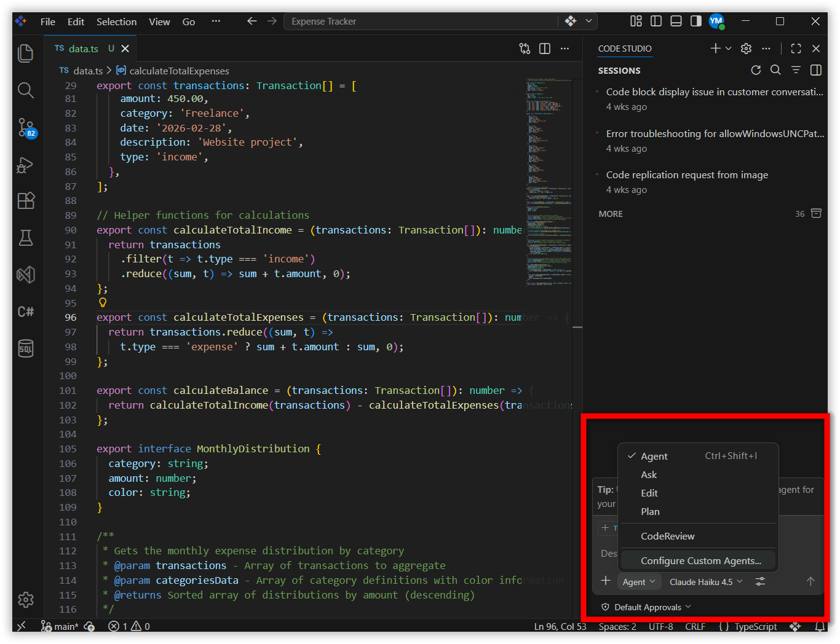Open the Explorer view in activity bar
The image size is (840, 644).
[x=26, y=53]
